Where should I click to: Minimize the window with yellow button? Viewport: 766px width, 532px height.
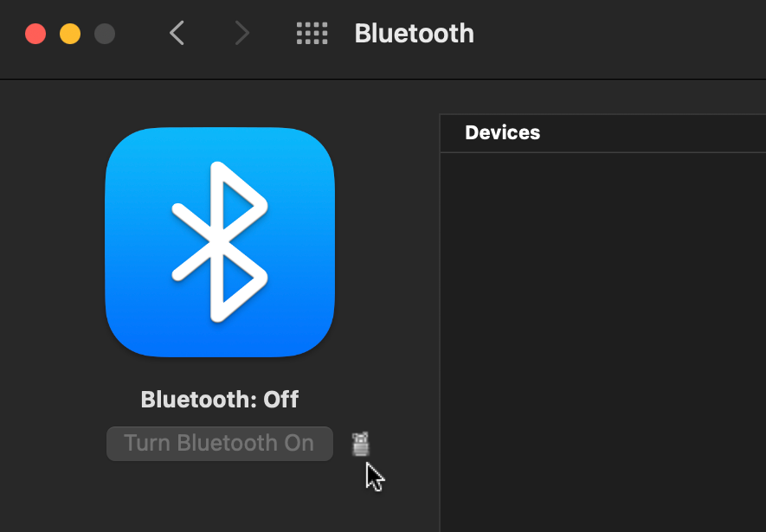[70, 34]
